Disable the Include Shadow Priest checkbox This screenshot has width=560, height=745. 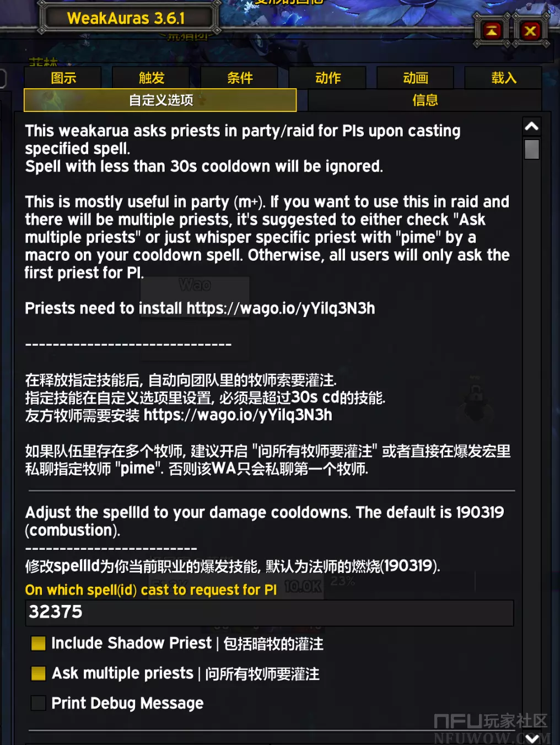pyautogui.click(x=39, y=644)
